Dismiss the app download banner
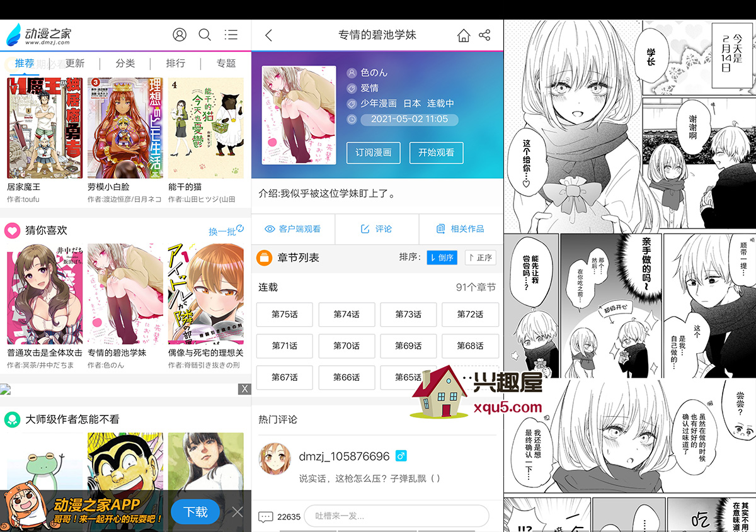The image size is (756, 532). click(237, 512)
